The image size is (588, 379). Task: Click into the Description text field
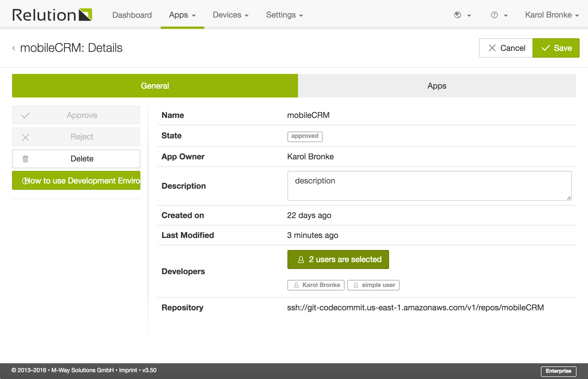click(x=429, y=186)
